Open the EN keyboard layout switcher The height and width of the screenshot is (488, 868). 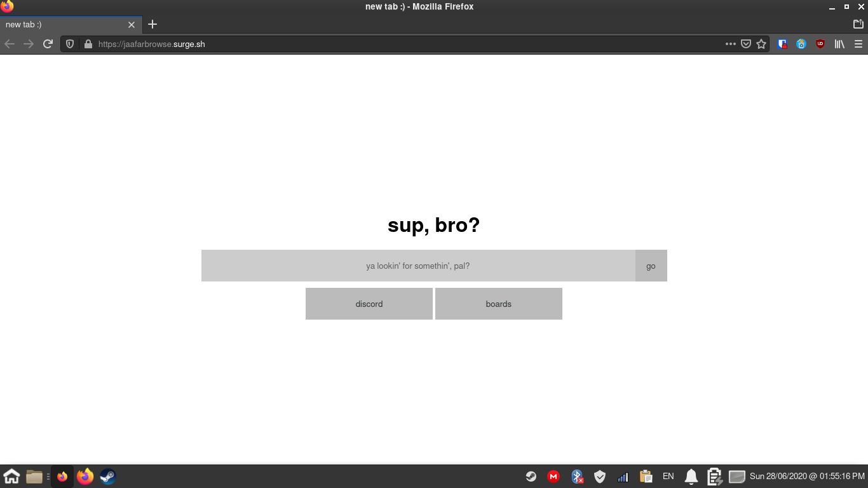point(668,476)
